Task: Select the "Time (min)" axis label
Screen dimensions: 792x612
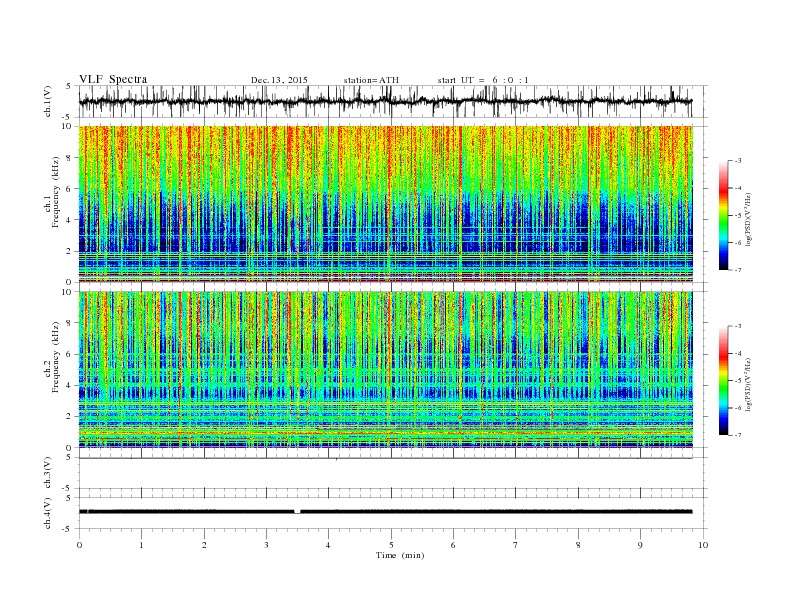Action: [x=400, y=555]
